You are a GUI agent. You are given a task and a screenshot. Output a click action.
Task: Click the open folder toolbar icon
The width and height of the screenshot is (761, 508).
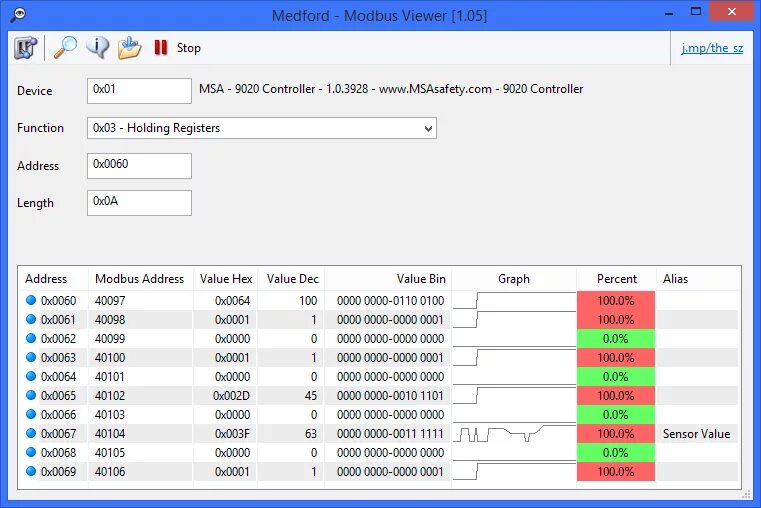coord(129,48)
